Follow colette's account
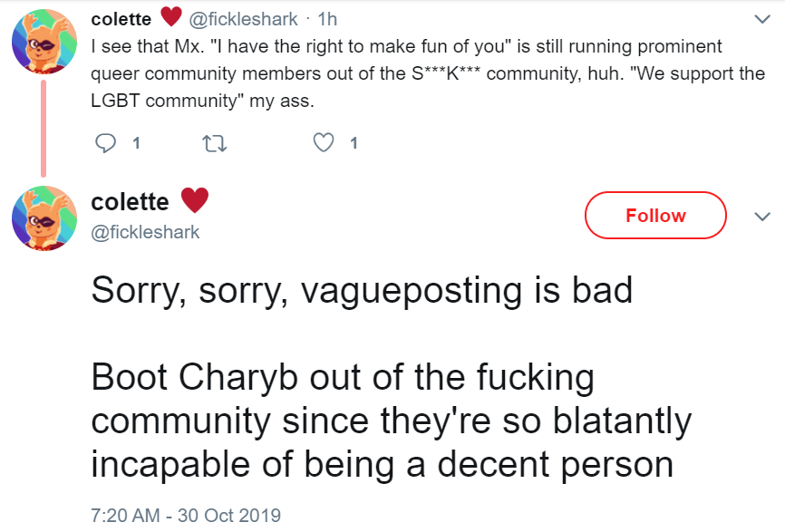The image size is (785, 532). point(655,216)
